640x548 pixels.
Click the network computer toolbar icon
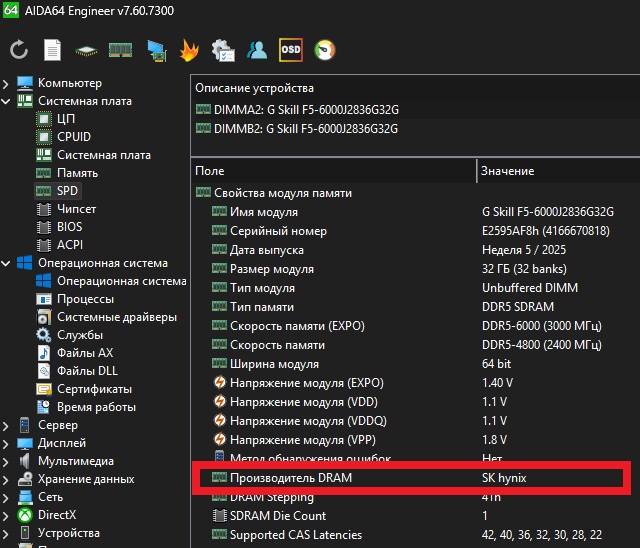pyautogui.click(x=157, y=51)
